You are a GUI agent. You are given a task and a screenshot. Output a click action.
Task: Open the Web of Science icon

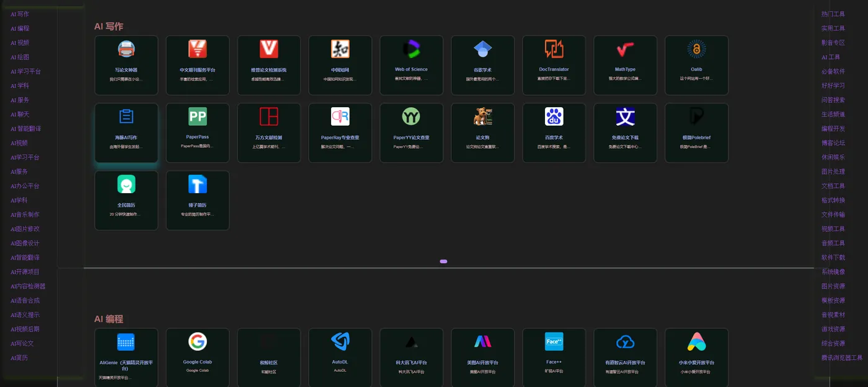coord(412,49)
